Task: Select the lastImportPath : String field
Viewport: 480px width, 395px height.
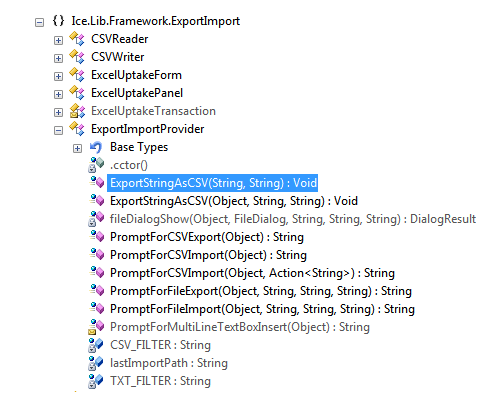Action: tap(169, 363)
